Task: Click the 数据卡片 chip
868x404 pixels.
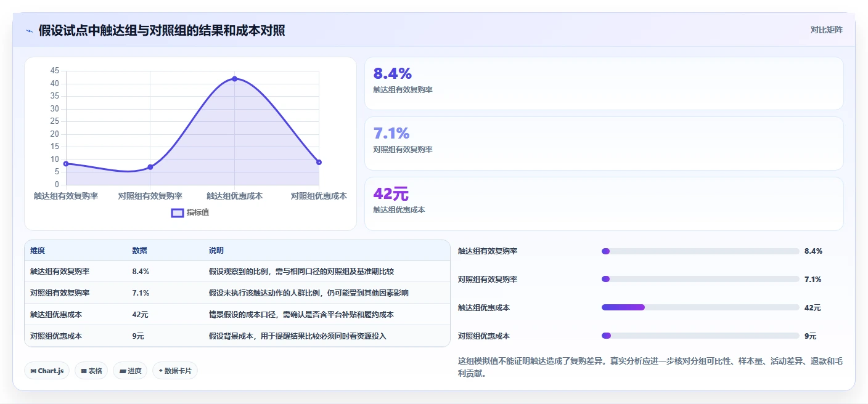Action: pyautogui.click(x=175, y=371)
